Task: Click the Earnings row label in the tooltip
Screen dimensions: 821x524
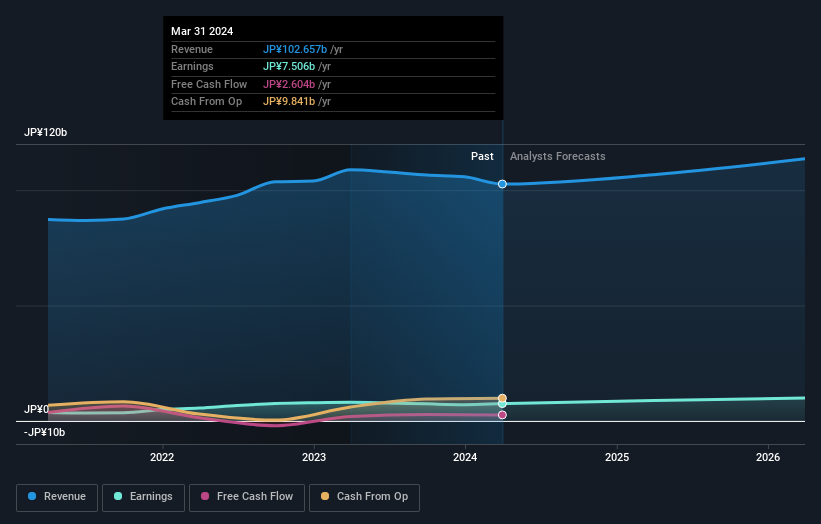Action: click(x=192, y=66)
